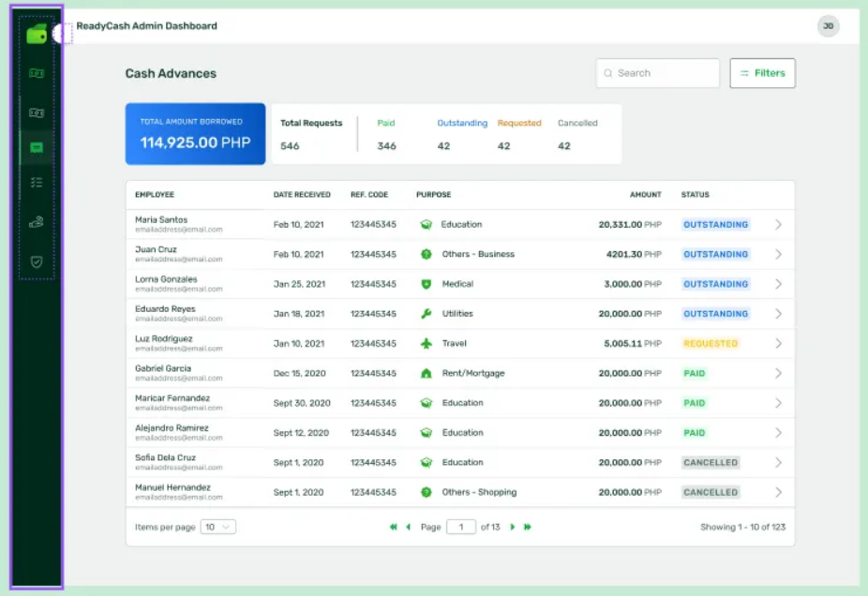Click Maricar Fernandez's Education cap icon
Image resolution: width=868 pixels, height=596 pixels.
coord(426,403)
